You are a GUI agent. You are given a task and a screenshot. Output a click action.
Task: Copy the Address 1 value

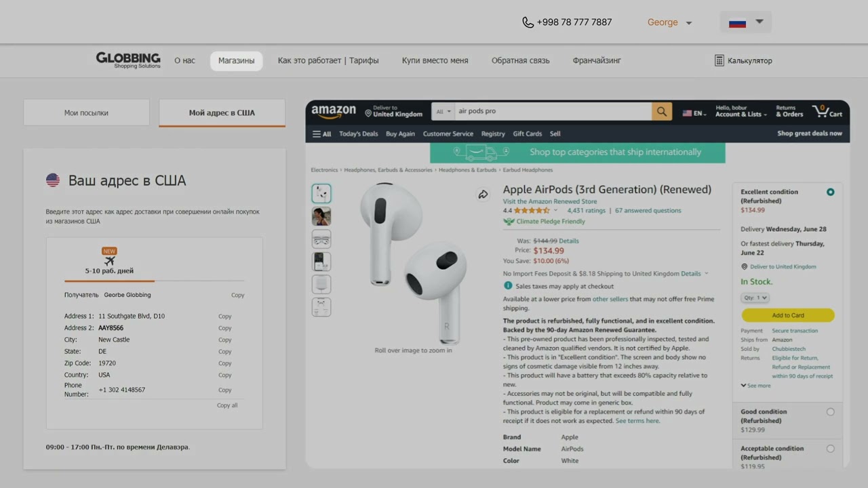225,317
